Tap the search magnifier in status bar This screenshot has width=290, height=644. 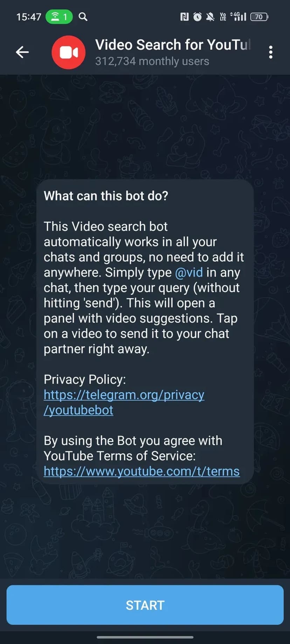coord(83,16)
